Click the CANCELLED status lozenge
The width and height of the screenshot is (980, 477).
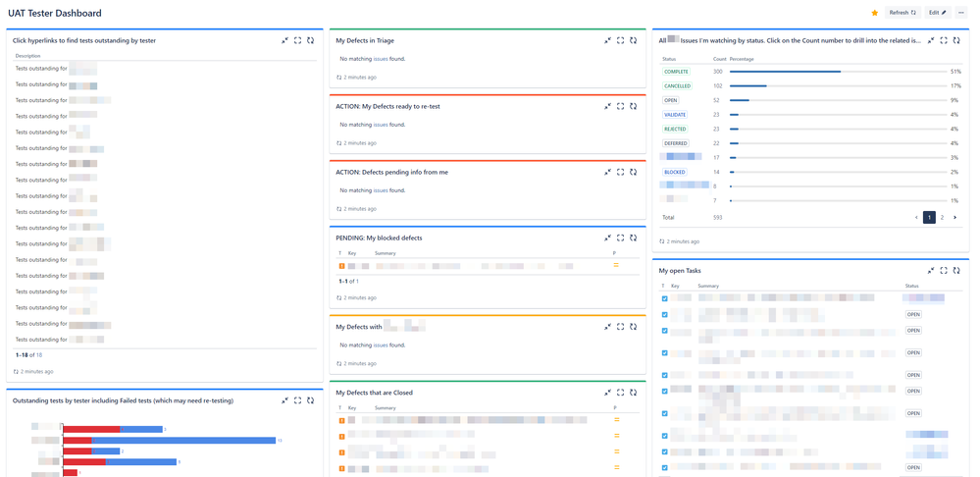677,86
